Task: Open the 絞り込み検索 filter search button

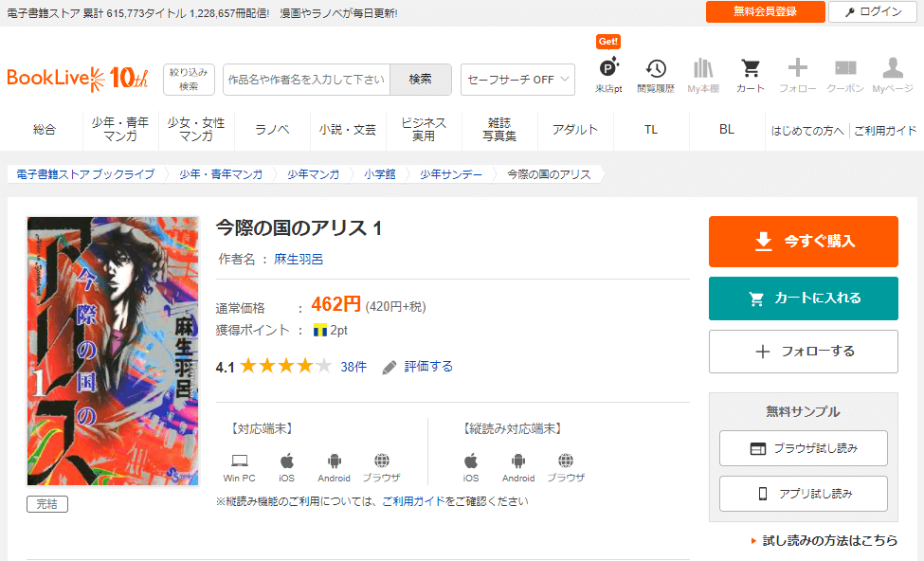Action: (x=190, y=80)
